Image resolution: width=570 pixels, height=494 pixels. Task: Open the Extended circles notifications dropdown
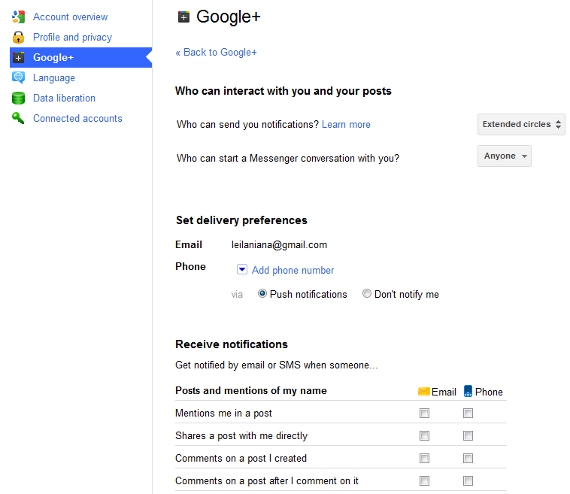(x=521, y=124)
